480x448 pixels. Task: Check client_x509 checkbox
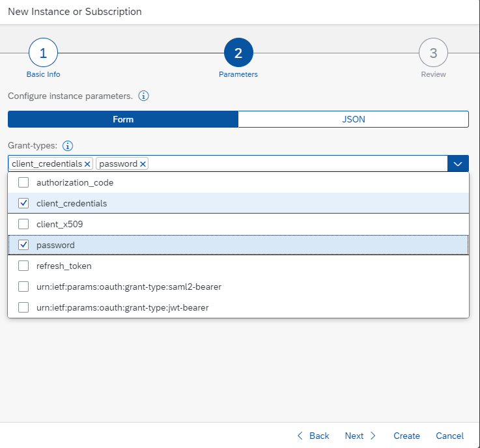pos(23,224)
